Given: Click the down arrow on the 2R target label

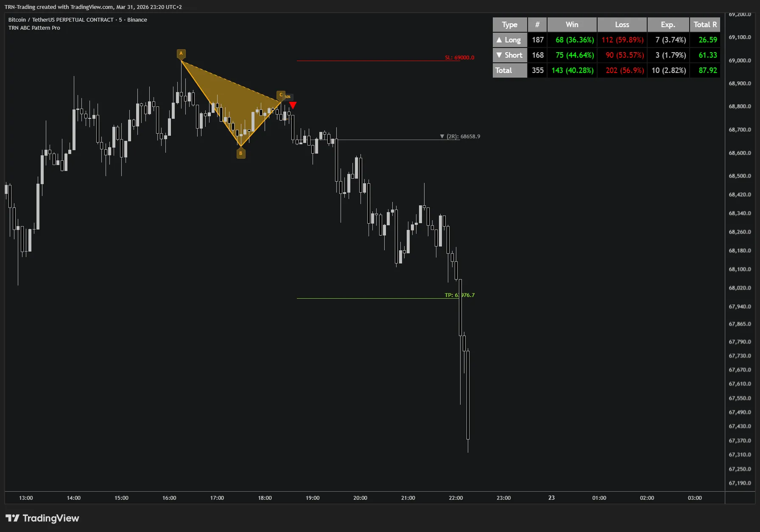Looking at the screenshot, I should 442,136.
